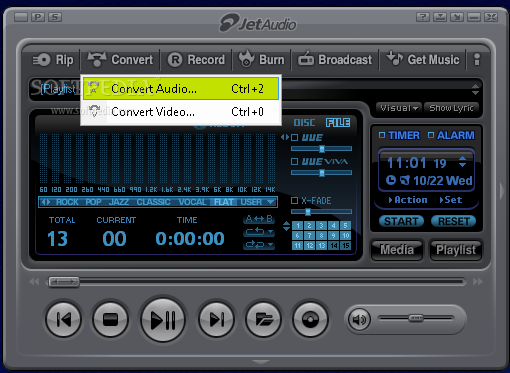Enable the X-FADE checkbox

(x=294, y=201)
